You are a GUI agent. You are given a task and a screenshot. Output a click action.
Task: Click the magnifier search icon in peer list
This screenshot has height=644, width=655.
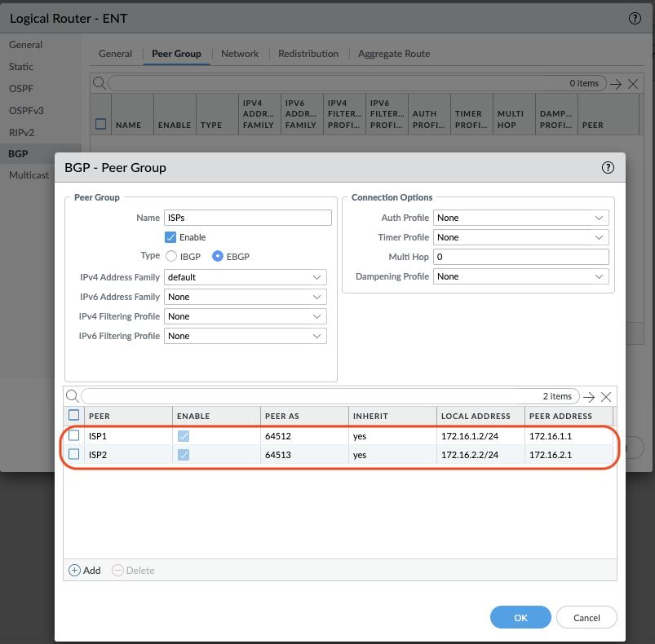coord(72,396)
